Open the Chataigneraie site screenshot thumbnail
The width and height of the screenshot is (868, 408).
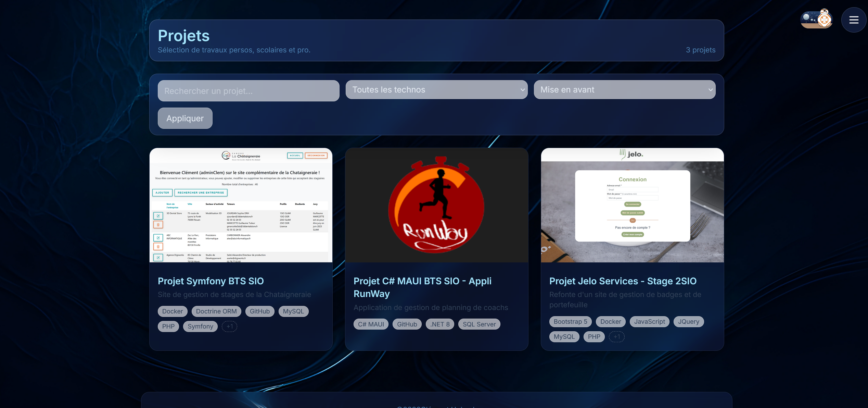[241, 205]
